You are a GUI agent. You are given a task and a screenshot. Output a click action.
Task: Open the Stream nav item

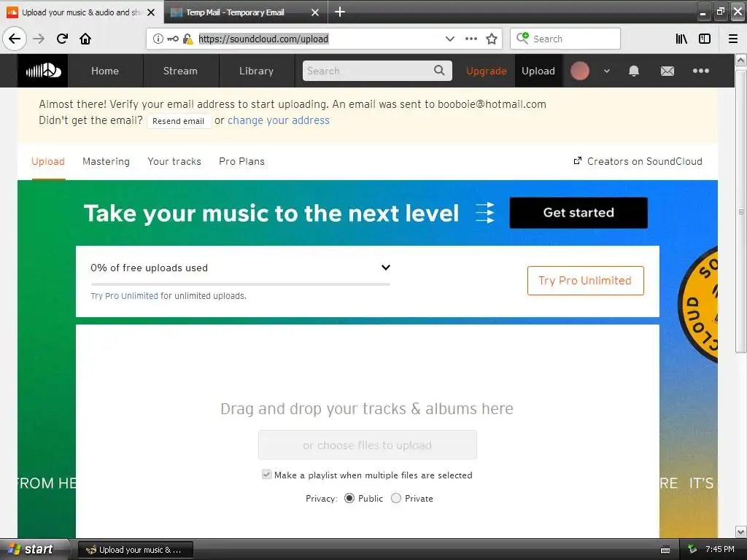point(180,71)
